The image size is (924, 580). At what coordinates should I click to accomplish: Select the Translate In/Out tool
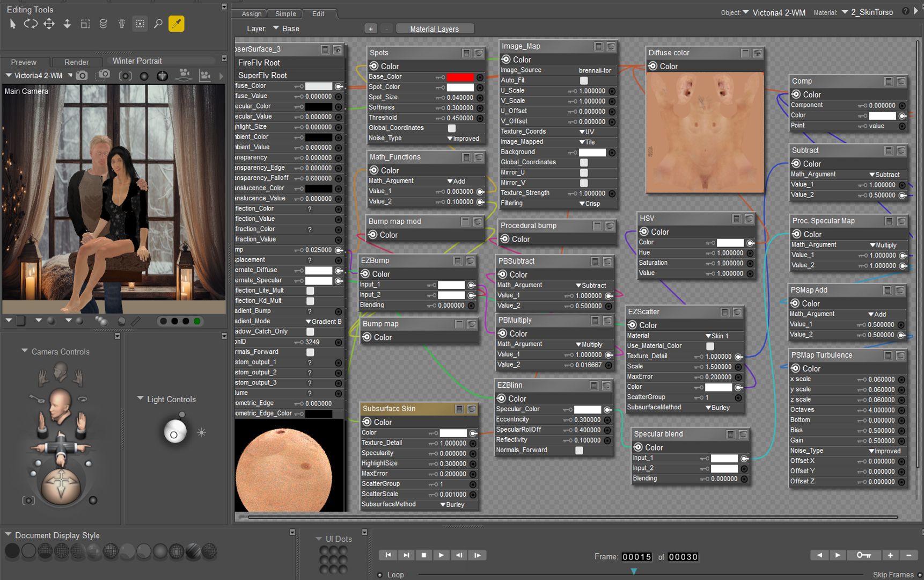click(67, 24)
